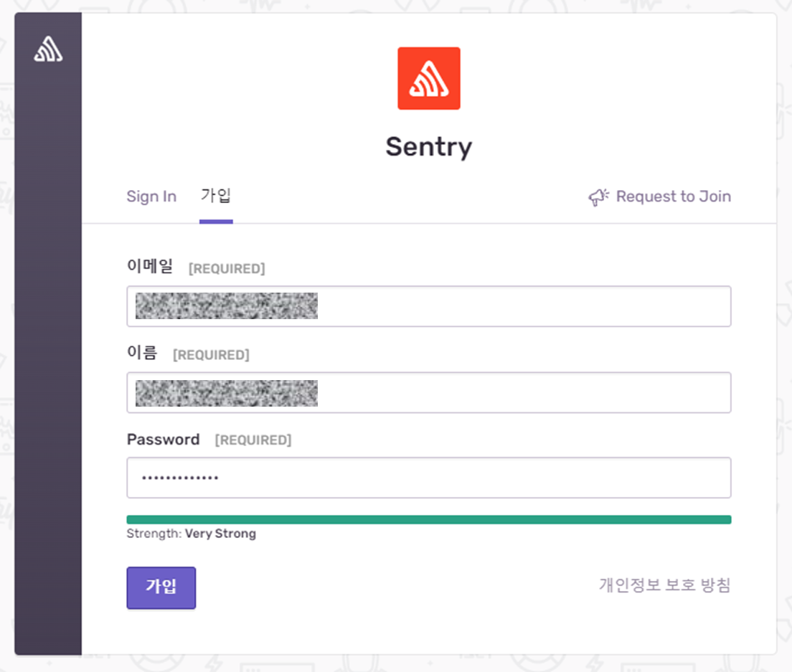Click the megaphone icon beside Request to Join
Viewport: 792px width, 672px height.
coord(598,197)
